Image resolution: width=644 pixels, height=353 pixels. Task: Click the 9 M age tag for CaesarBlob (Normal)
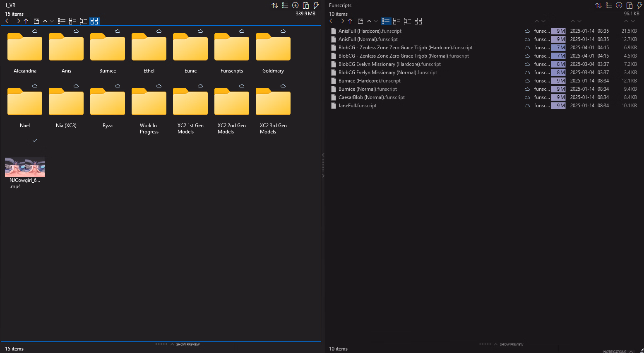coord(558,97)
